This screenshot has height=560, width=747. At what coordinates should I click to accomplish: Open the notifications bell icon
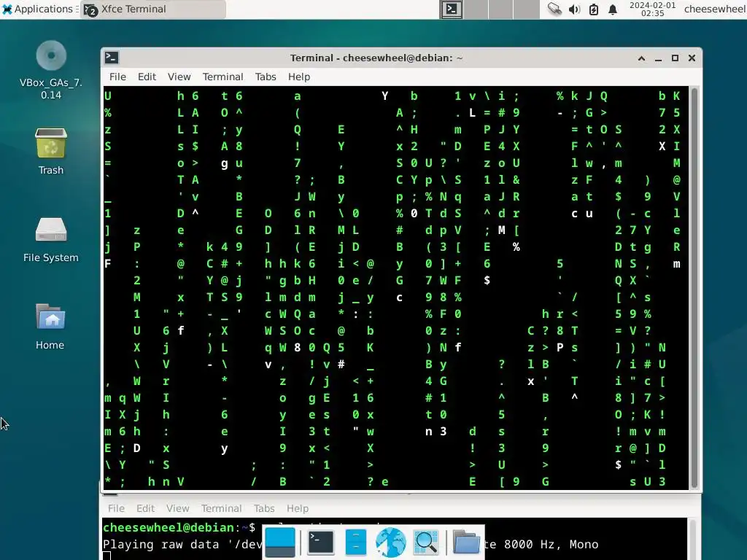coord(613,9)
